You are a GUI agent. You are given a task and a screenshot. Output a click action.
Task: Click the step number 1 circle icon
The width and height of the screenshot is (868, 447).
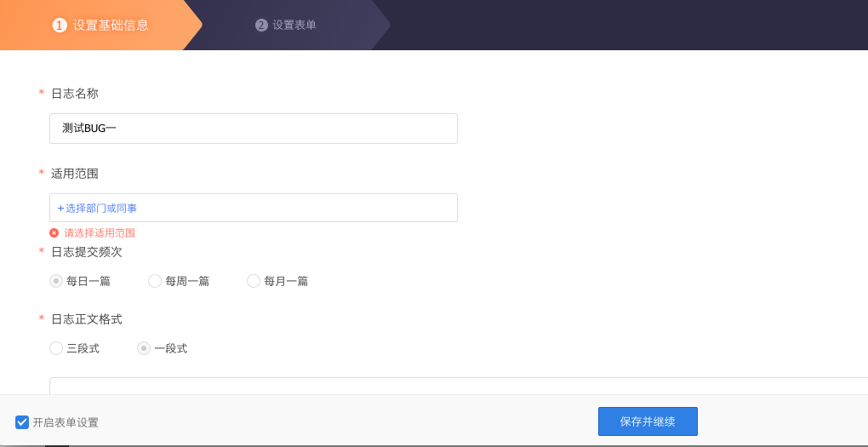(60, 25)
